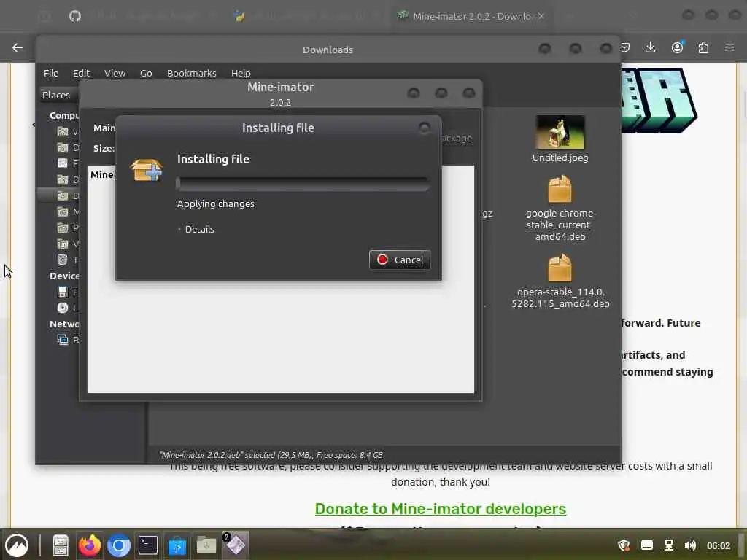This screenshot has width=747, height=560.
Task: Select the opera-stable_114.0.5282.115_amd64.deb package icon
Action: coord(560,268)
